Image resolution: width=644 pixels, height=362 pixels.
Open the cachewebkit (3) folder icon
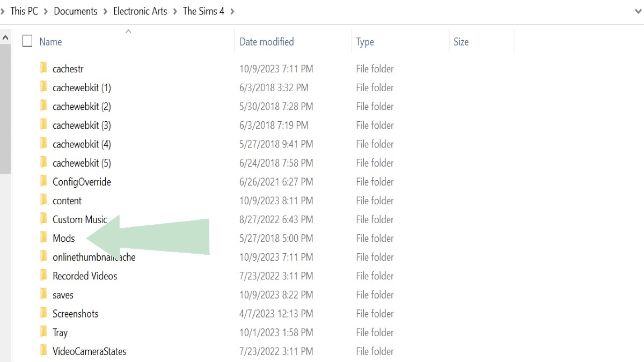tap(44, 125)
